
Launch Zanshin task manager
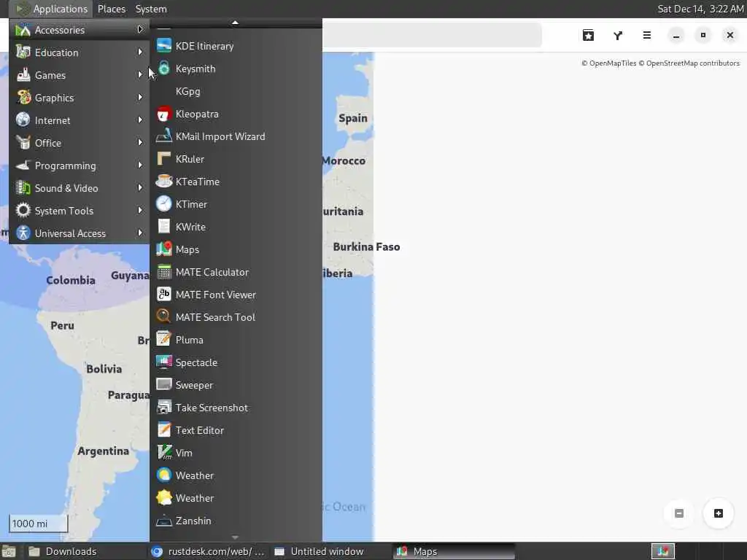(236, 521)
